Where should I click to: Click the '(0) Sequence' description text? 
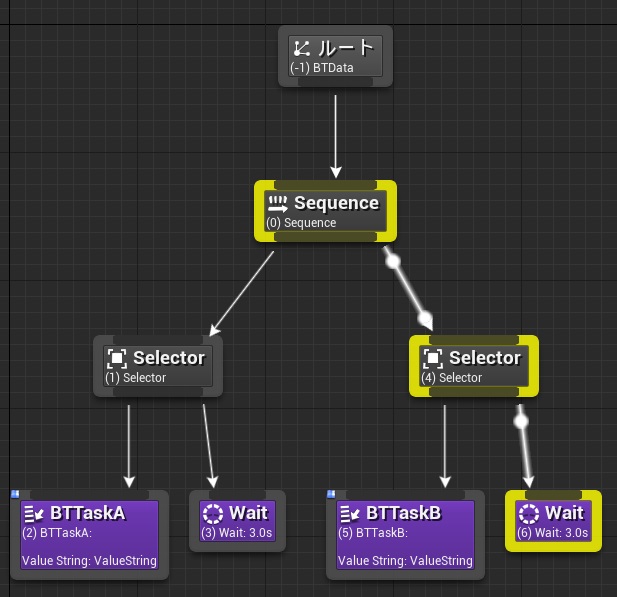point(301,223)
